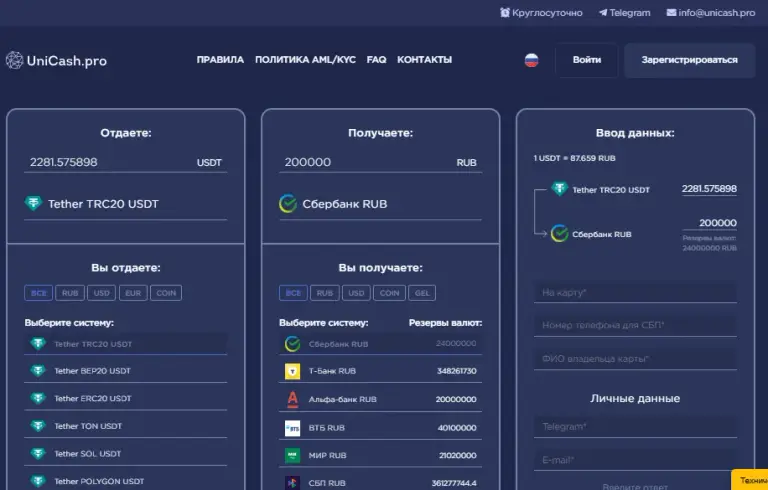This screenshot has height=490, width=768.
Task: Open the ПОЛИТИКА AML/KYC page
Action: 305,60
